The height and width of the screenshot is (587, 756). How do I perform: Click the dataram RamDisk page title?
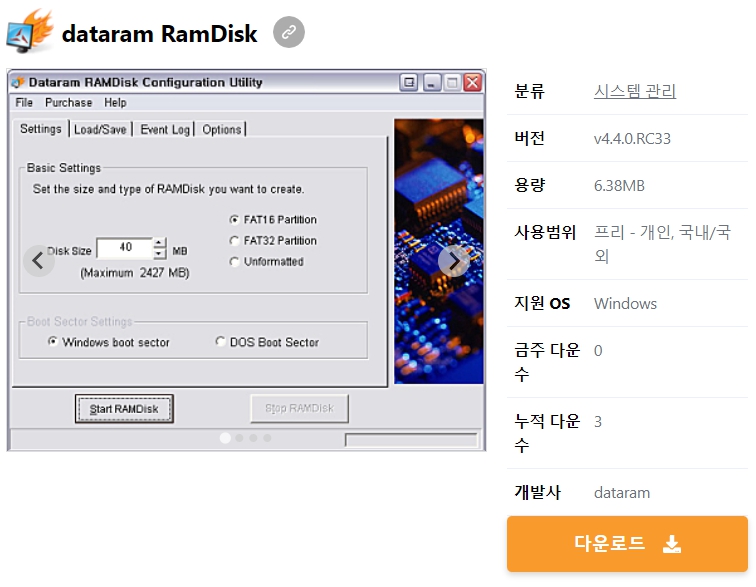[160, 33]
